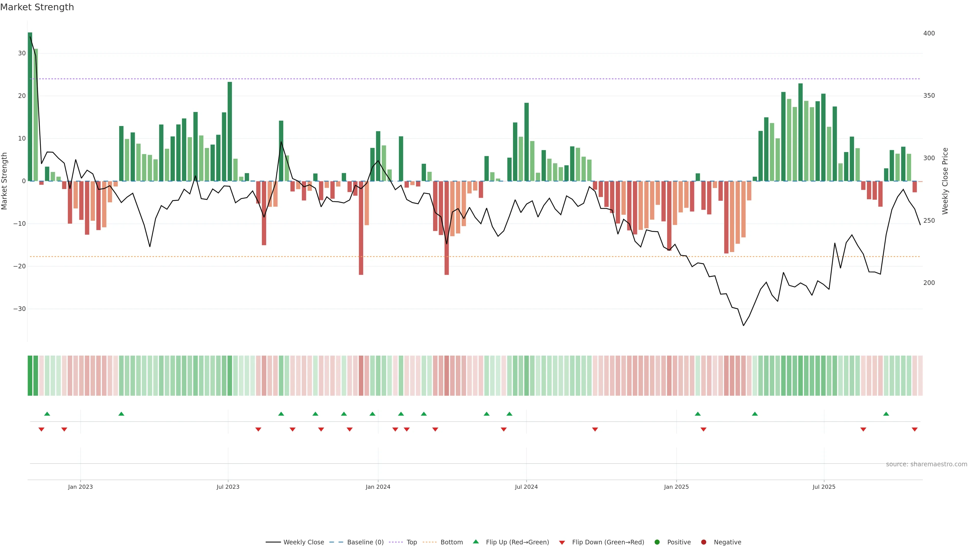
Task: Click the Positive green circle legend icon
Action: tap(657, 542)
